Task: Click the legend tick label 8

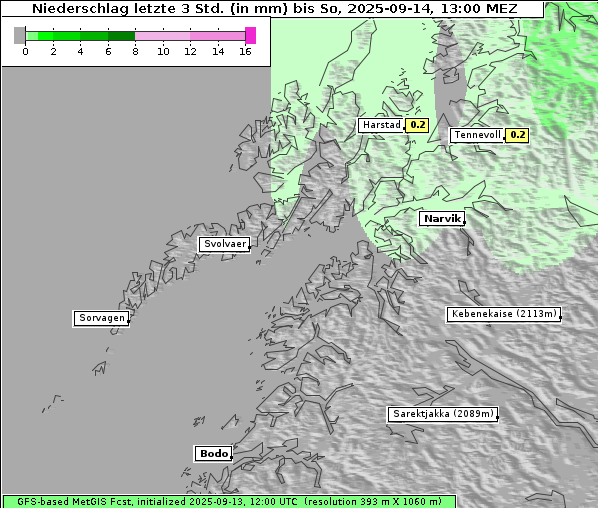Action: 135,51
